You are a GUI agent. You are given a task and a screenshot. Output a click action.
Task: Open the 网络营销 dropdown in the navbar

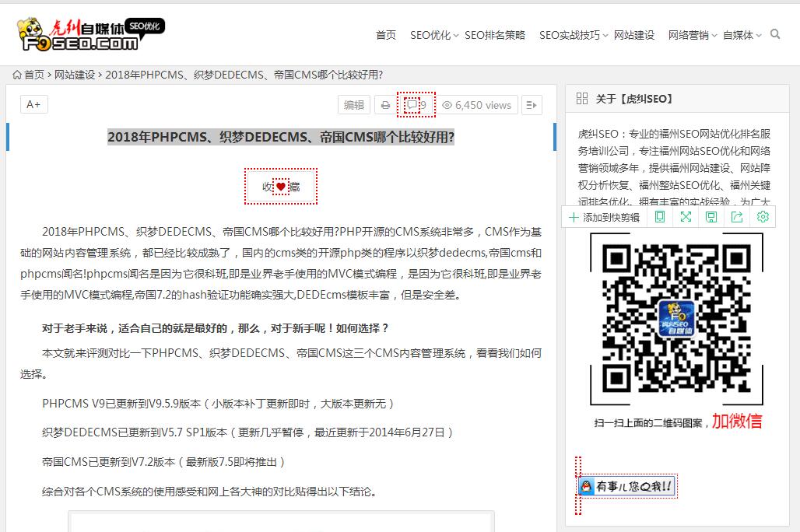tap(689, 35)
